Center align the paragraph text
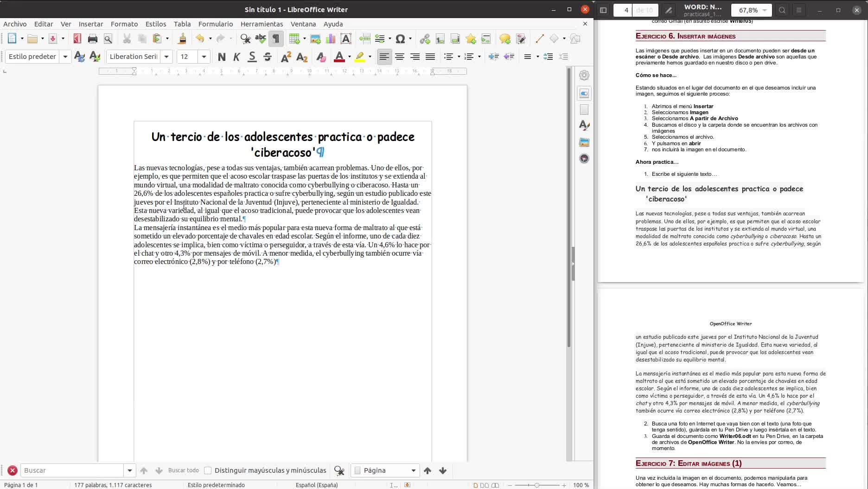 [399, 57]
